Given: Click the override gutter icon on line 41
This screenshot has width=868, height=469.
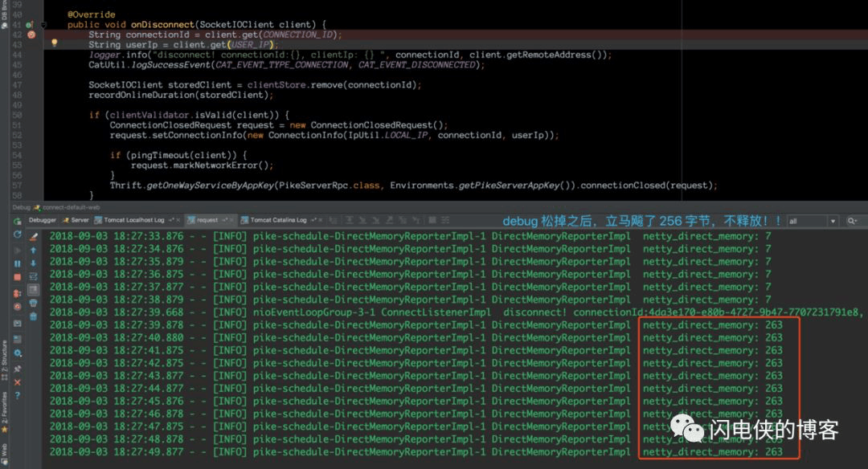Looking at the screenshot, I should pos(30,25).
